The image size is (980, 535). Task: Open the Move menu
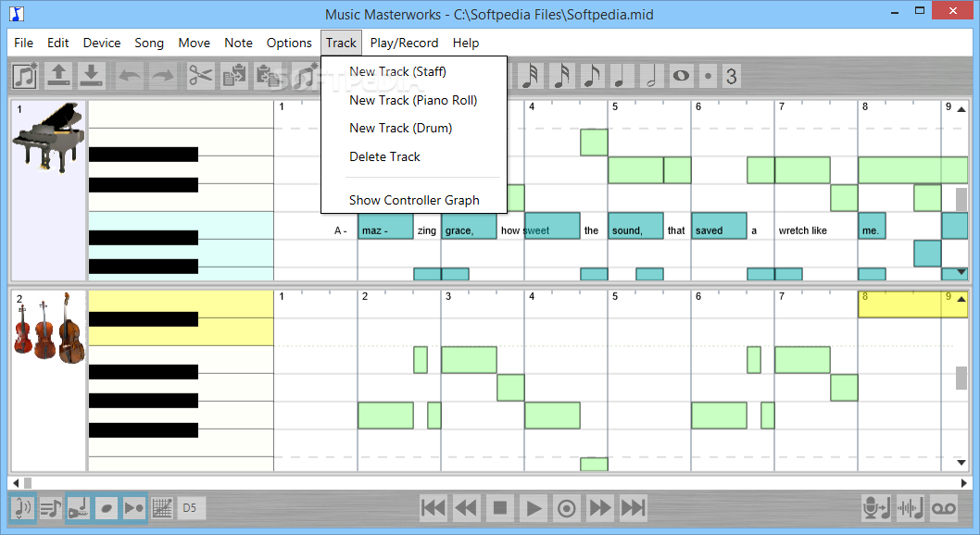pos(195,43)
